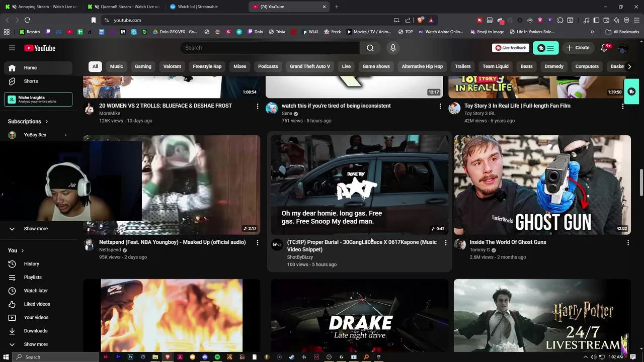Play the Proper Burial music snippet thumbnail
Screen dimensions: 644x362
coord(359,185)
